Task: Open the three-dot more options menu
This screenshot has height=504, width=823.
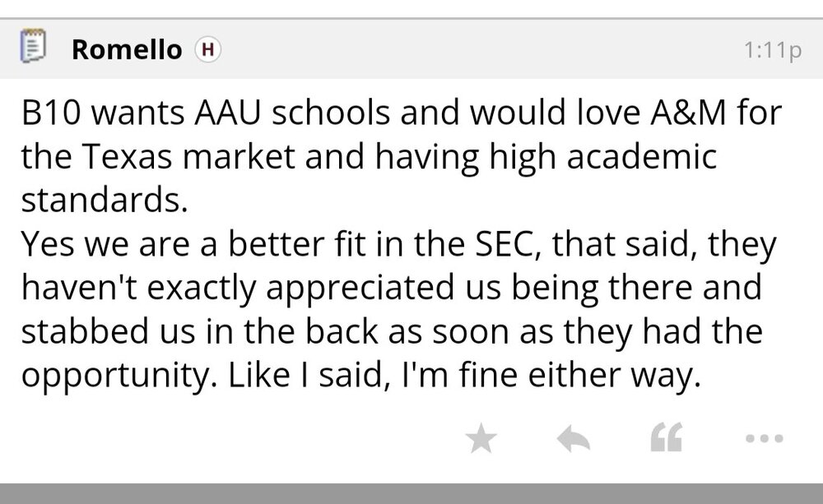Action: click(762, 439)
